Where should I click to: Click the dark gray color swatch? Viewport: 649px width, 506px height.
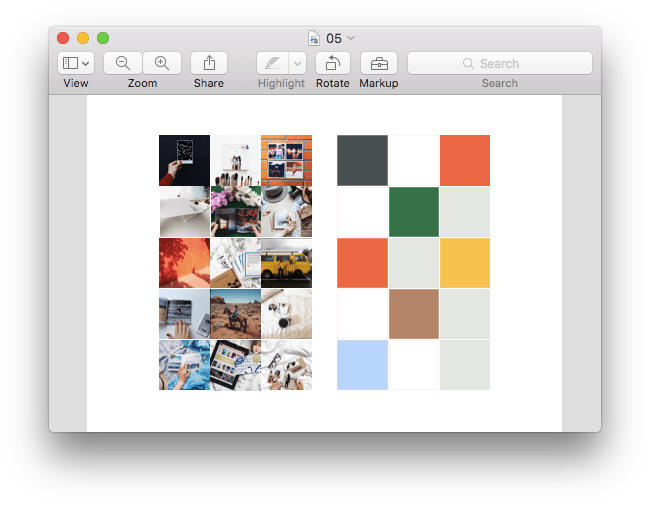362,160
